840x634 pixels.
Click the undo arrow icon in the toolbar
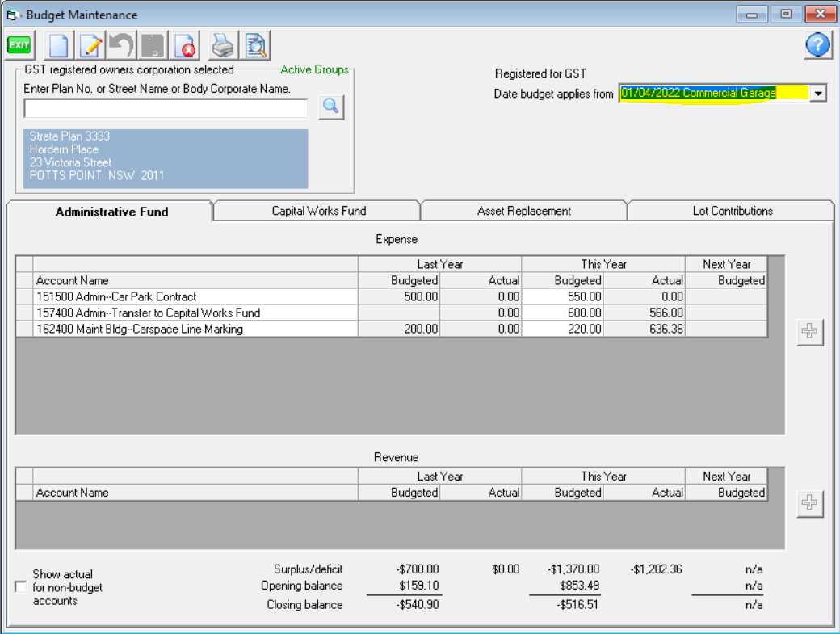122,45
